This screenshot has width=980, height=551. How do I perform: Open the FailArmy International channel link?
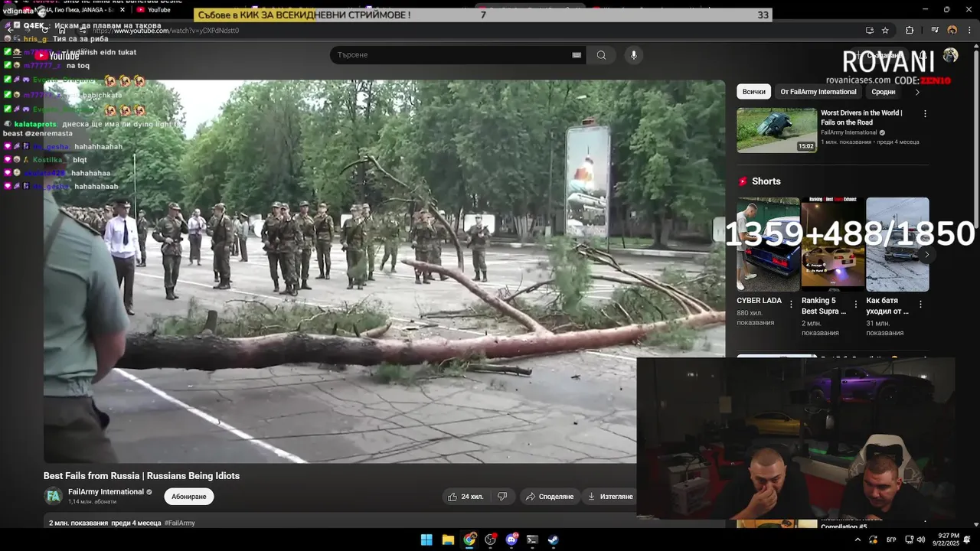(x=106, y=492)
